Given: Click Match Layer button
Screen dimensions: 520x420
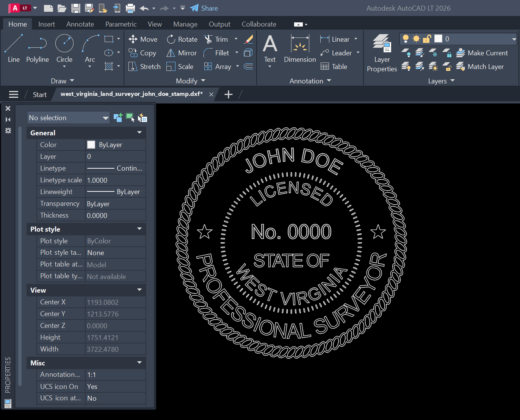Looking at the screenshot, I should click(480, 66).
